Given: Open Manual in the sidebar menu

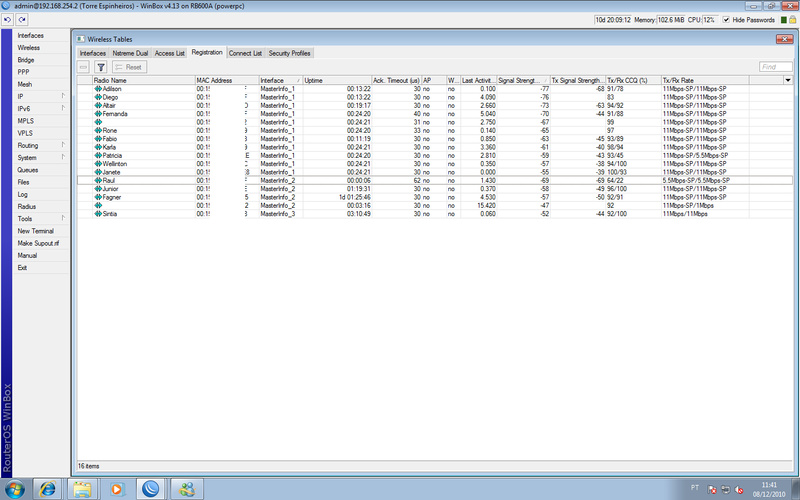Looking at the screenshot, I should click(x=27, y=256).
